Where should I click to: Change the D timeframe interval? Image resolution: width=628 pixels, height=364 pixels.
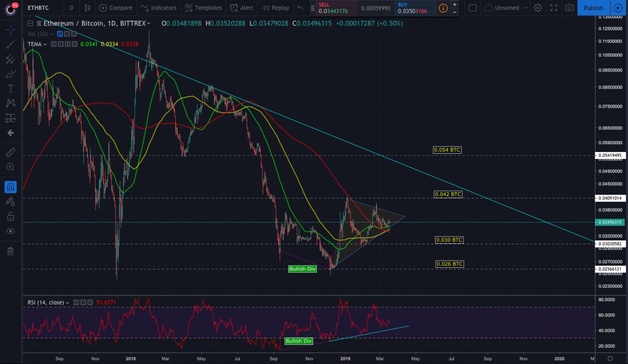coord(71,8)
